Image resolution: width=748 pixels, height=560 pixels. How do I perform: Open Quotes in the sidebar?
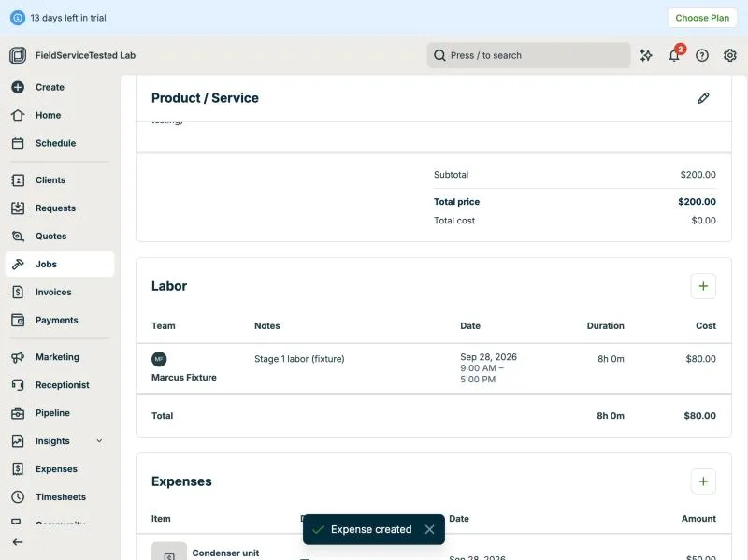60,237
